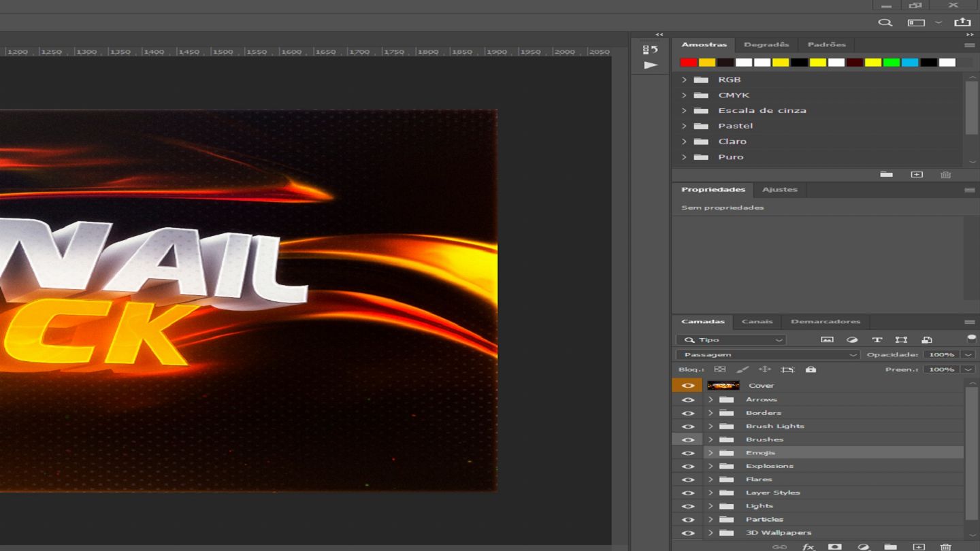The height and width of the screenshot is (551, 980).
Task: Open the workspace switcher icon
Action: pyautogui.click(x=916, y=22)
